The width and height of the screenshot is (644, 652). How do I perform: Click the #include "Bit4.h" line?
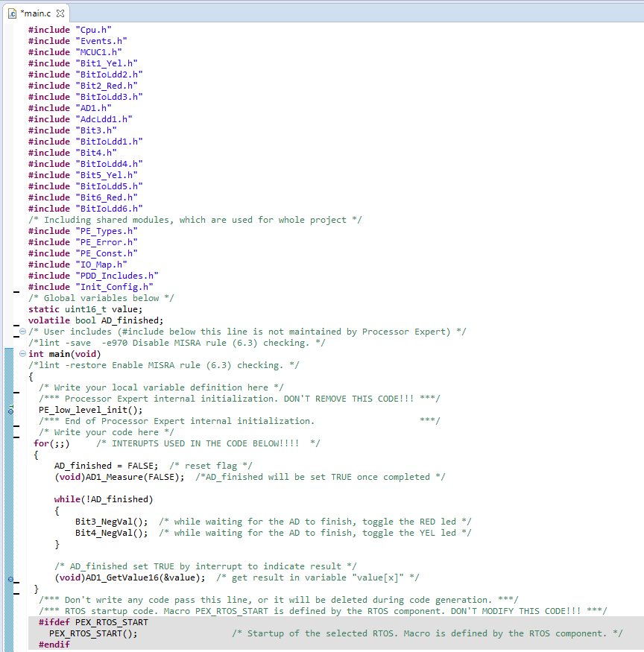pyautogui.click(x=72, y=153)
